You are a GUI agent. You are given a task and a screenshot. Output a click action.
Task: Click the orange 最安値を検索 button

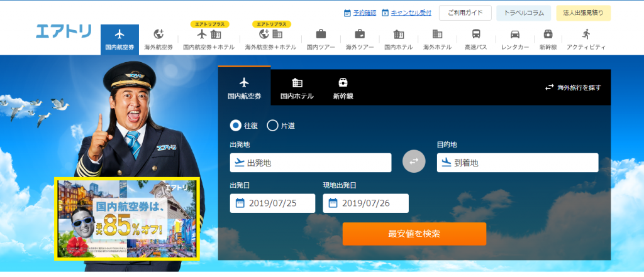(x=414, y=234)
